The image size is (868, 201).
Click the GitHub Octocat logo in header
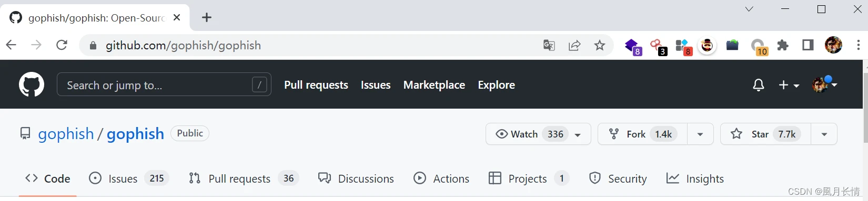32,84
